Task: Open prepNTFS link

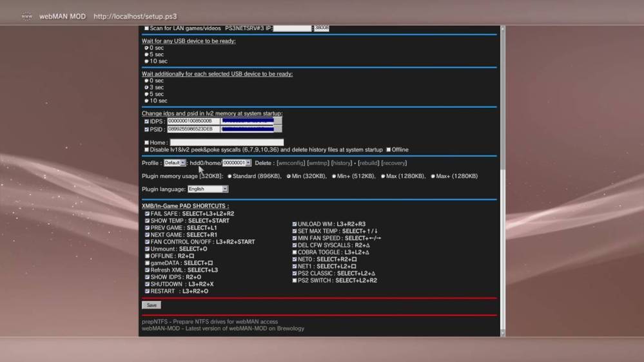Action: point(210,322)
